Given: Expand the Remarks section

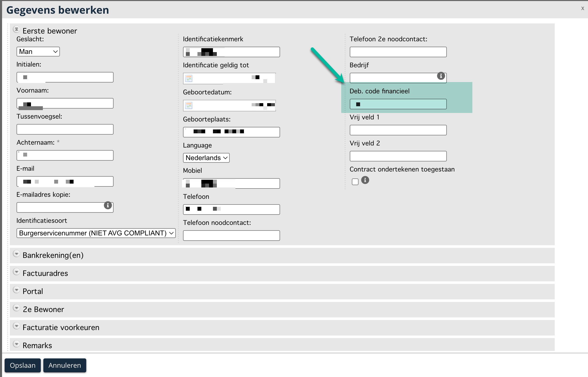Looking at the screenshot, I should click(16, 344).
